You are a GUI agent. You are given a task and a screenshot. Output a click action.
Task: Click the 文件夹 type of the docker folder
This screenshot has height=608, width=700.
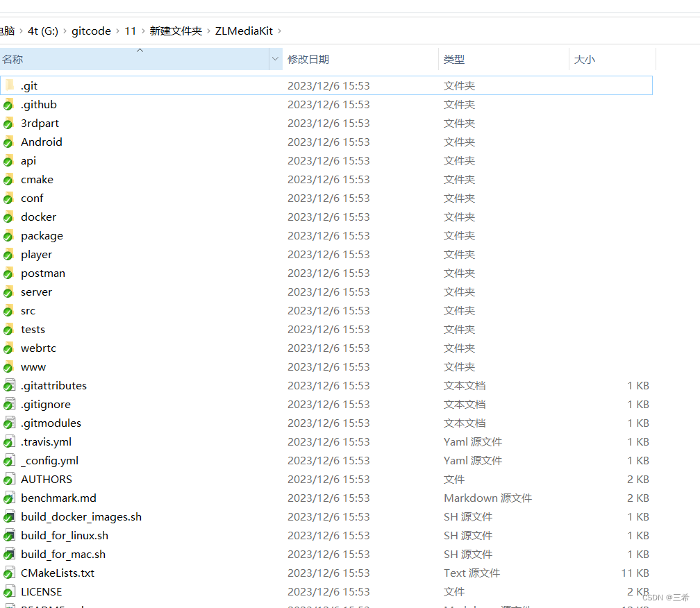460,217
